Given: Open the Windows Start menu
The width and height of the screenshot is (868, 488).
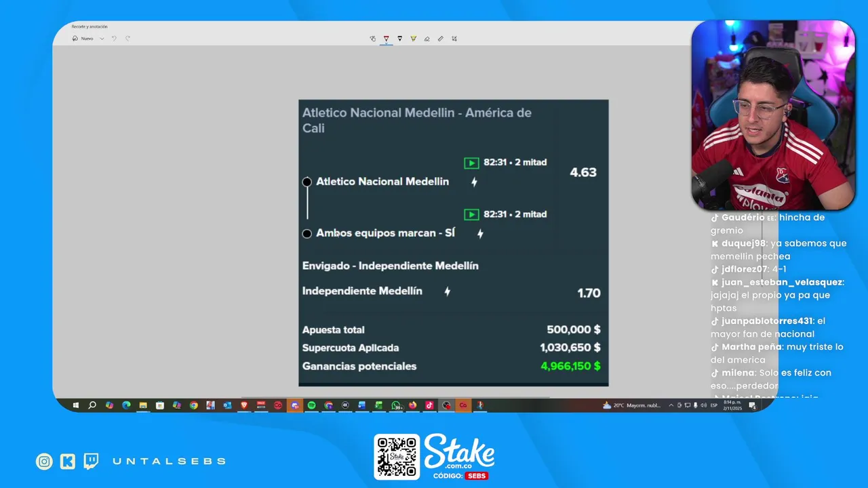Looking at the screenshot, I should [75, 405].
